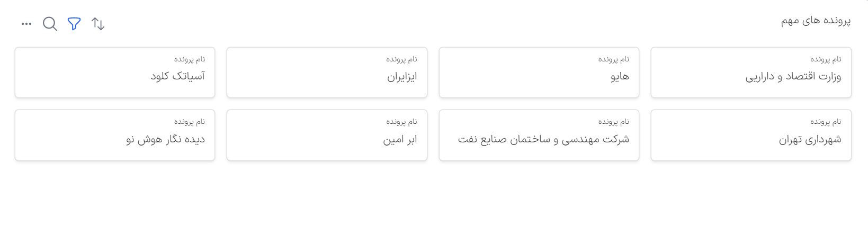This screenshot has width=868, height=245.
Task: Open the وزارت اقتصاد و دارایی card
Action: pos(750,72)
